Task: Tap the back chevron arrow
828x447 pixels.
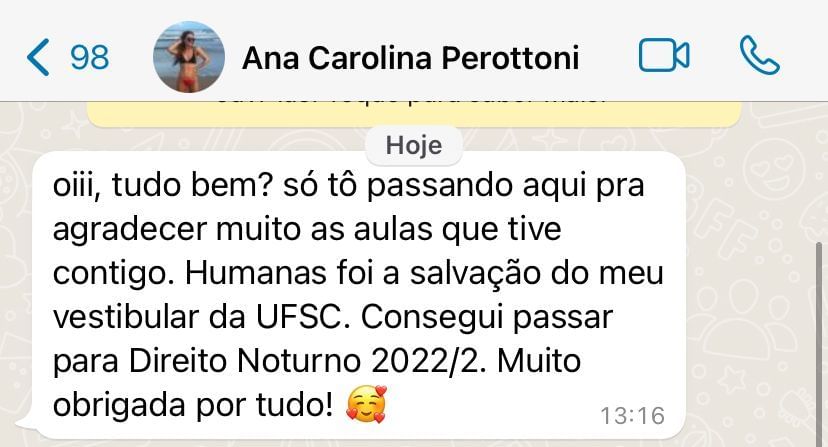Action: pyautogui.click(x=38, y=57)
